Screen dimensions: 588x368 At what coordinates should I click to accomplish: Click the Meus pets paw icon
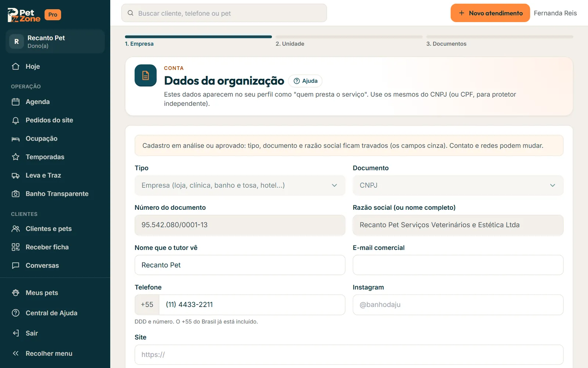coord(15,293)
